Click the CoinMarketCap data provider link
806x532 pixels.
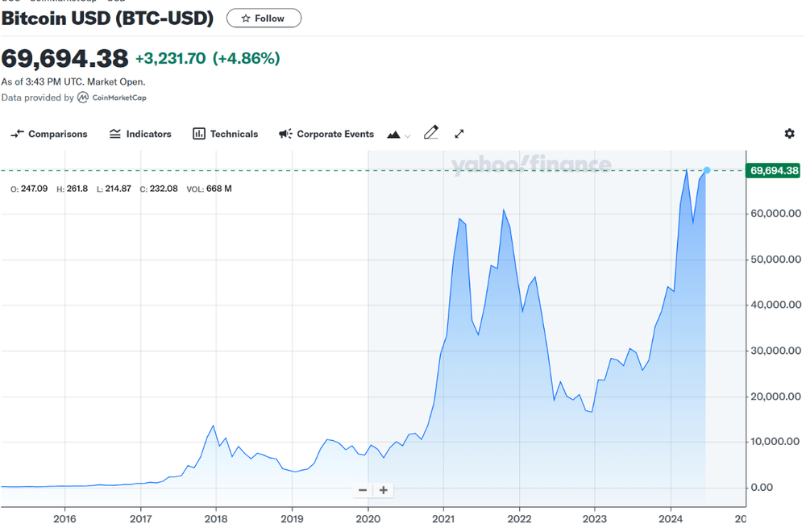click(118, 98)
